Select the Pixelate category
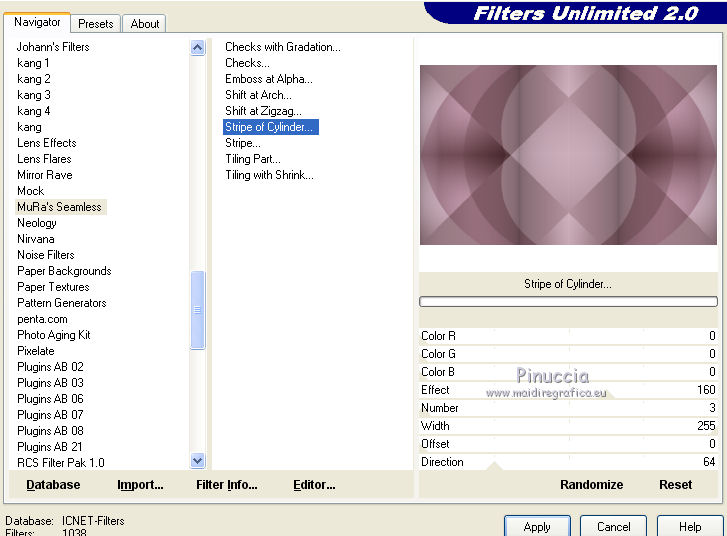The image size is (727, 536). (x=36, y=351)
